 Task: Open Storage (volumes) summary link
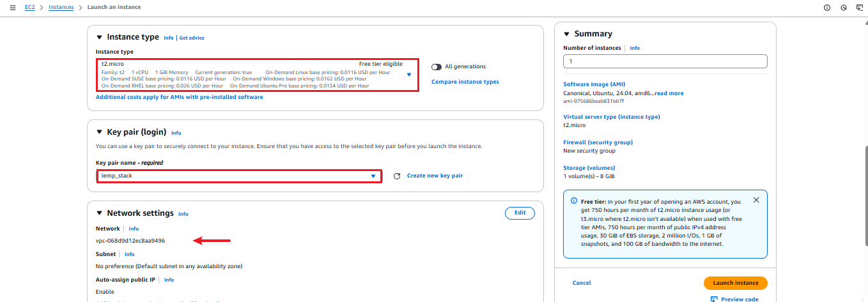point(589,168)
